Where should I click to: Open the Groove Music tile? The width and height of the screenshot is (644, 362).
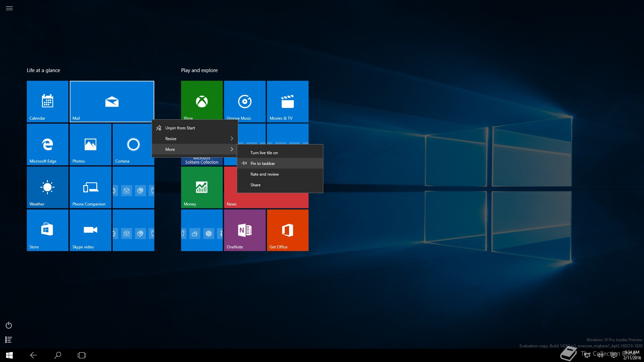(x=245, y=100)
